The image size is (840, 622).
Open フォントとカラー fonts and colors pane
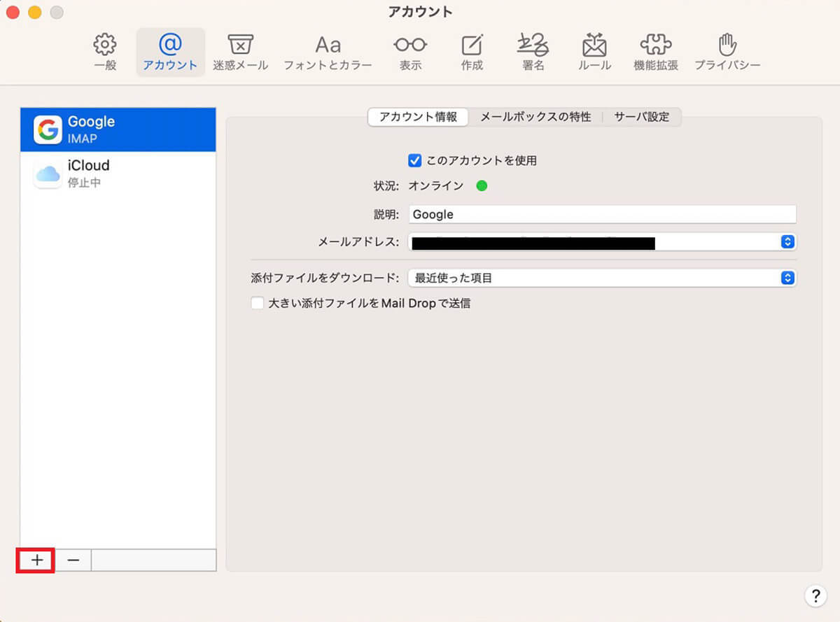[328, 52]
